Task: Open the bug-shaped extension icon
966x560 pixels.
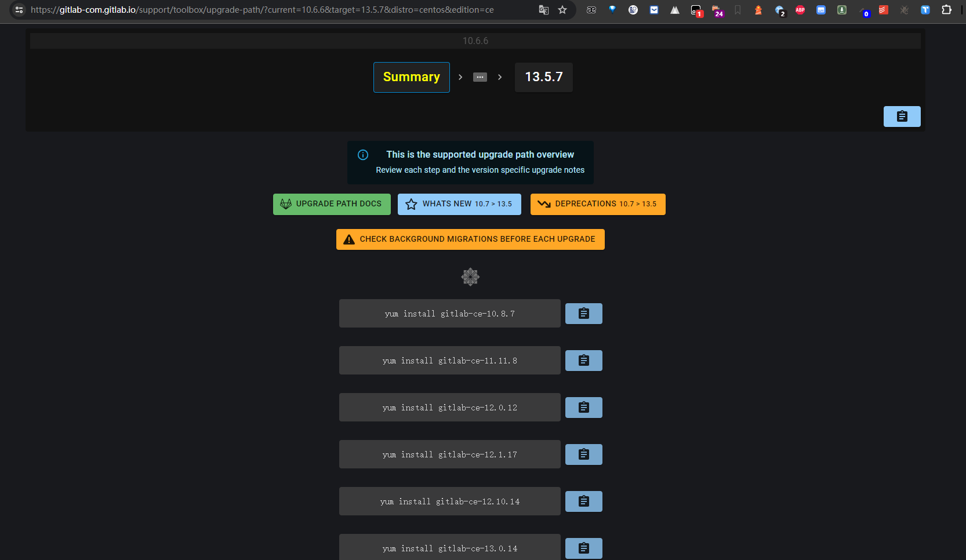Action: [905, 10]
